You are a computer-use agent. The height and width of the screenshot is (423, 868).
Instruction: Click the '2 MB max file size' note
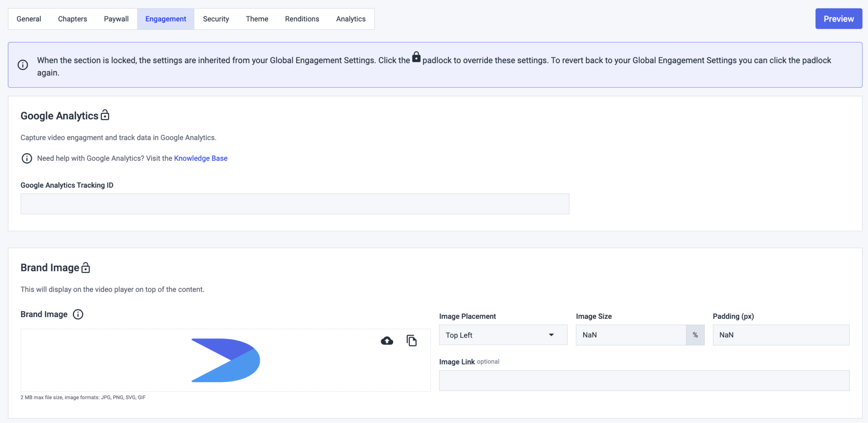click(83, 398)
